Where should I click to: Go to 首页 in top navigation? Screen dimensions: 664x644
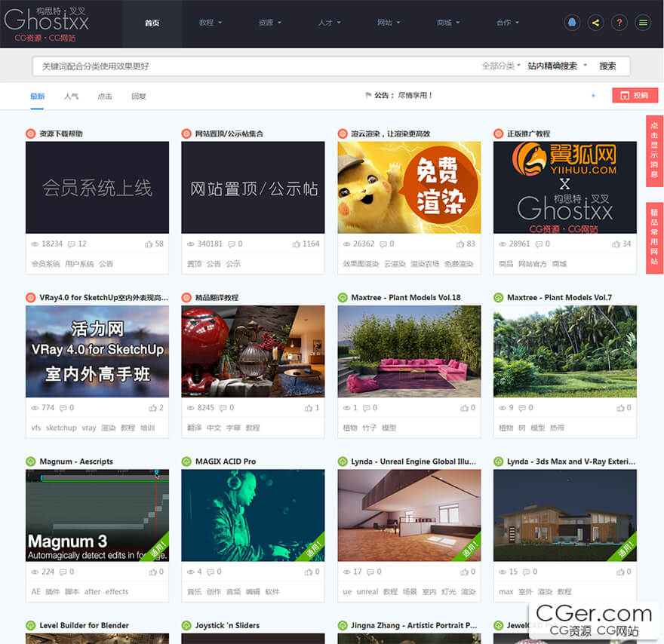tap(152, 23)
